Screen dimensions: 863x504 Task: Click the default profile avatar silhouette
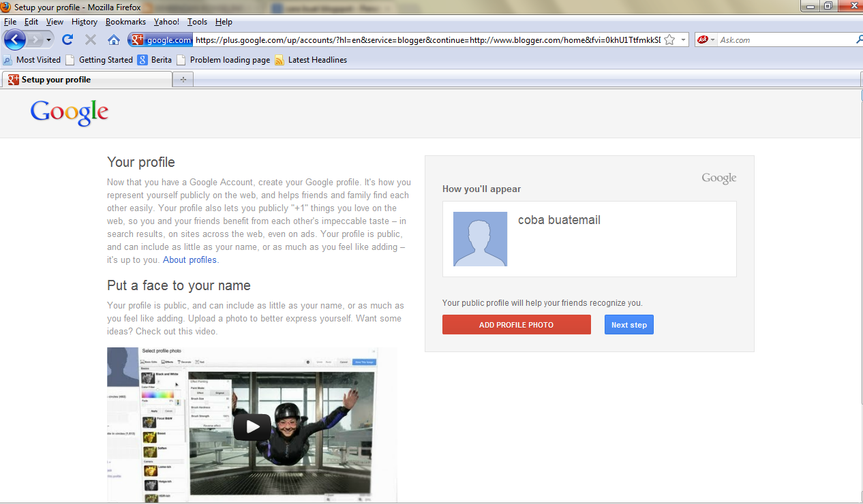pyautogui.click(x=480, y=239)
